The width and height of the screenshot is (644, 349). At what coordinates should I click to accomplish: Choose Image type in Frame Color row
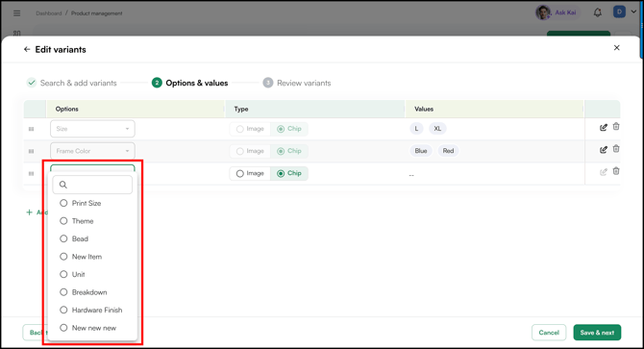250,151
